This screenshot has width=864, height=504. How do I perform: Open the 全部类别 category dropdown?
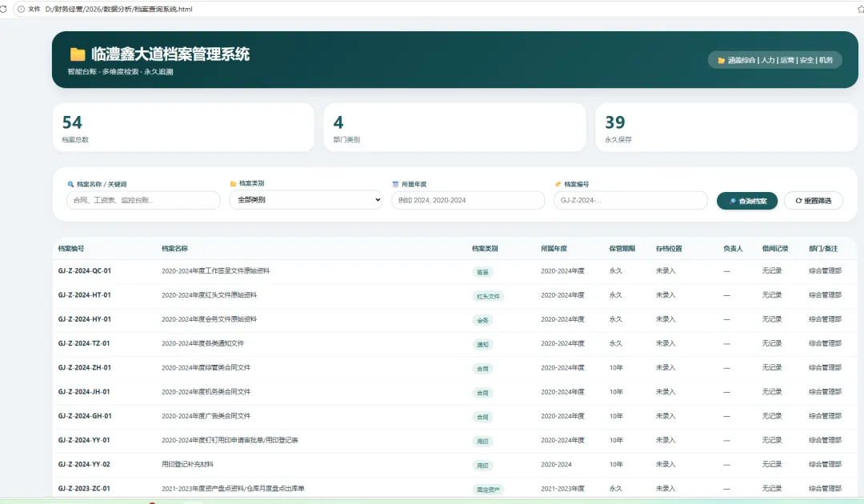306,199
